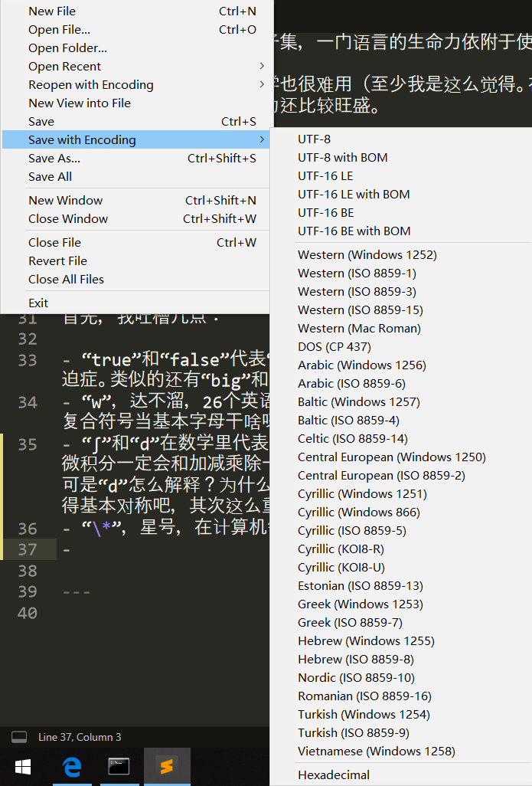Choose Cyrillic (KOI8-R) encoding
Image resolution: width=532 pixels, height=786 pixels.
pyautogui.click(x=341, y=549)
